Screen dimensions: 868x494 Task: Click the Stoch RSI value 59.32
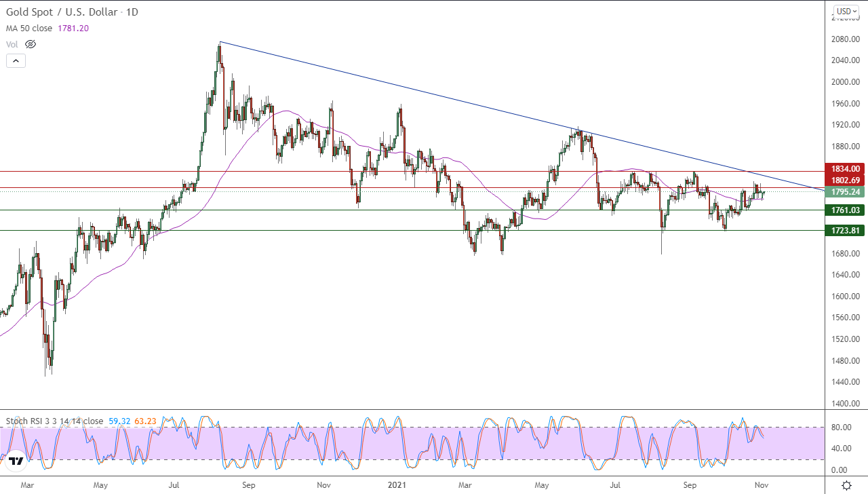pos(119,421)
